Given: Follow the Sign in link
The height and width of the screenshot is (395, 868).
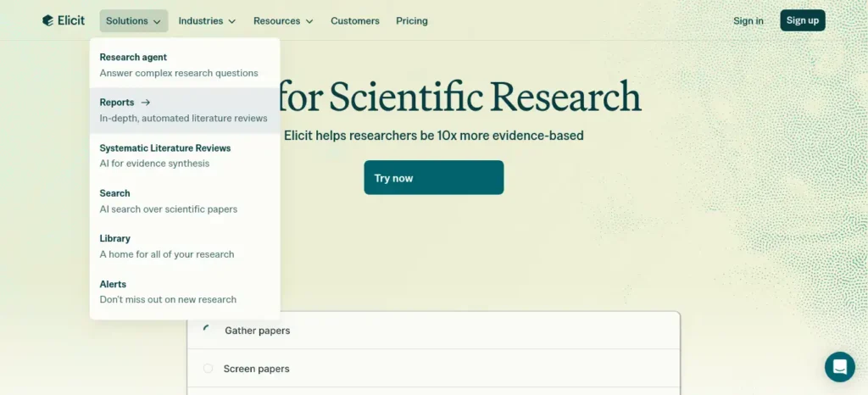Looking at the screenshot, I should (x=748, y=21).
